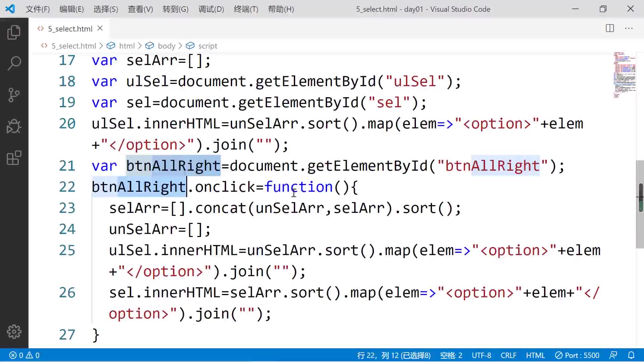Open the Search view in activity bar

coord(14,63)
